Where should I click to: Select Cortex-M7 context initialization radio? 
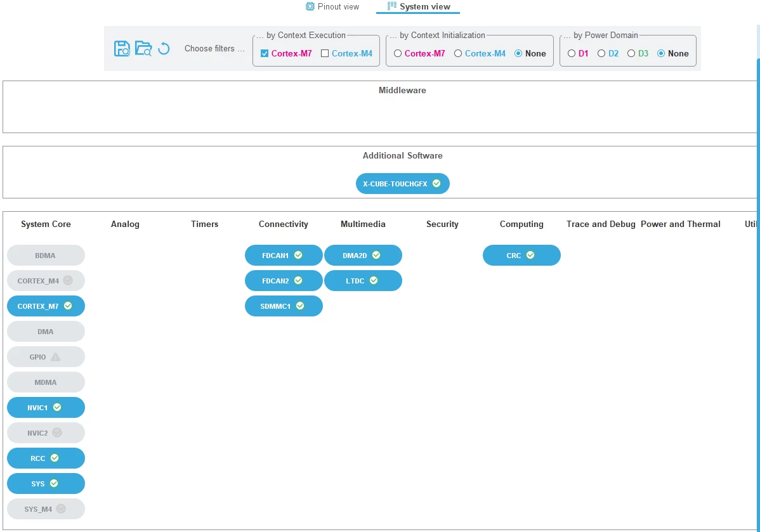click(398, 53)
